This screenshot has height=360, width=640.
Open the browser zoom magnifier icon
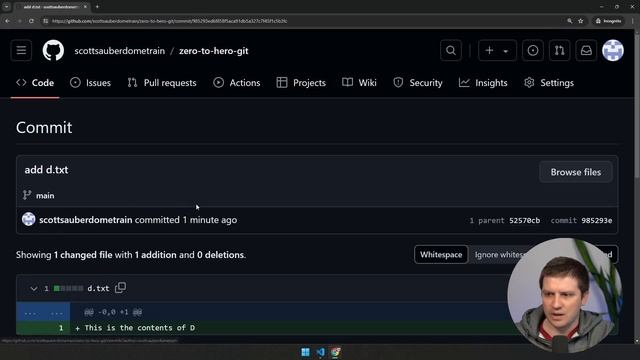coord(569,21)
